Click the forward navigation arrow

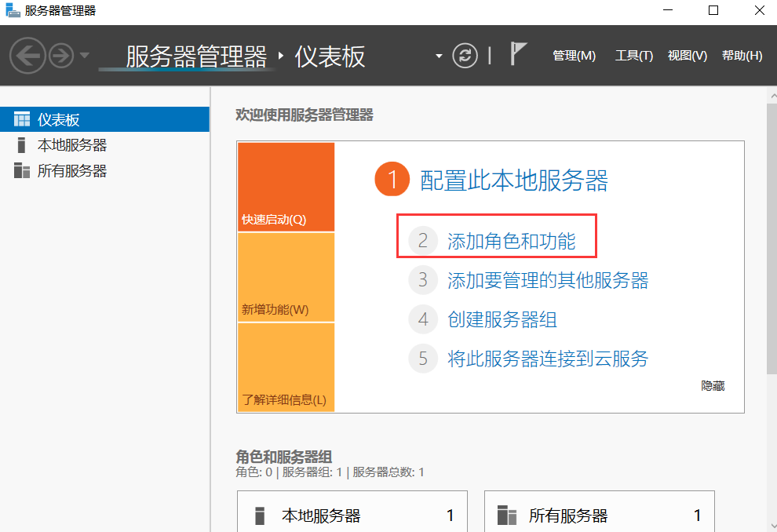61,56
